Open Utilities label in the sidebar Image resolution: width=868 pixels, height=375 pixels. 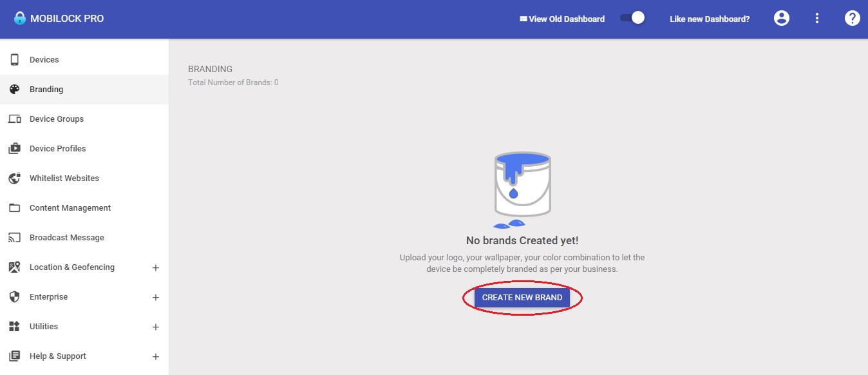pyautogui.click(x=44, y=327)
